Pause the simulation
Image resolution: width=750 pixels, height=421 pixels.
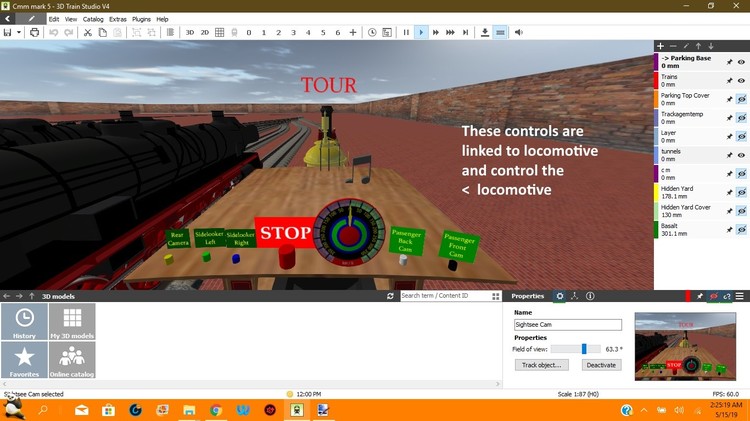click(406, 33)
